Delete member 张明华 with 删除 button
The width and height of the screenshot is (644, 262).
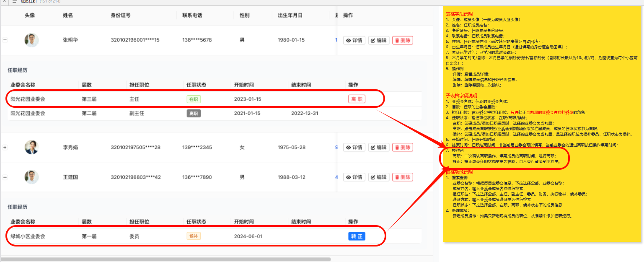click(402, 40)
